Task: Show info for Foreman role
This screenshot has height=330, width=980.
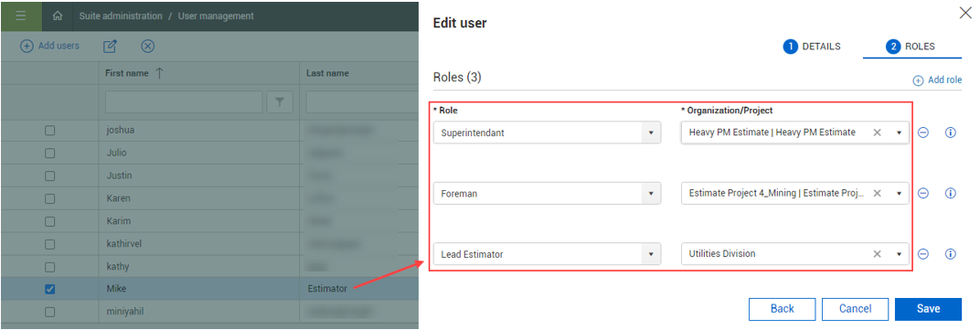Action: [951, 193]
